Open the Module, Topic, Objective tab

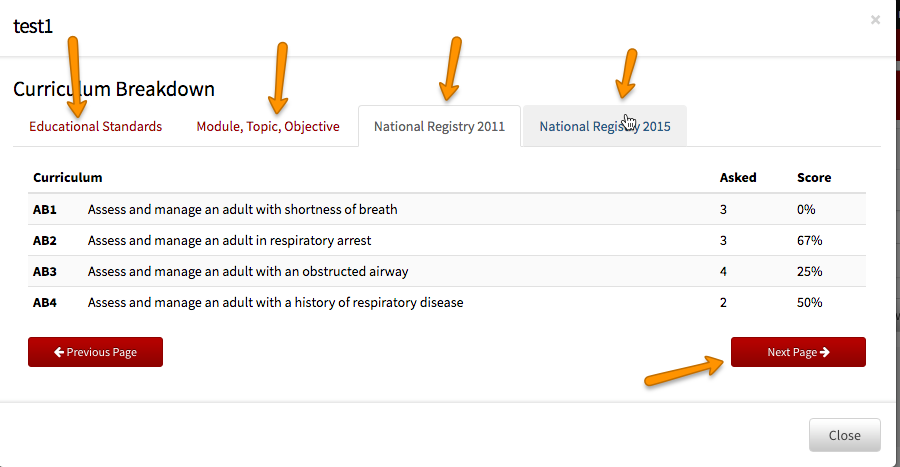point(268,126)
